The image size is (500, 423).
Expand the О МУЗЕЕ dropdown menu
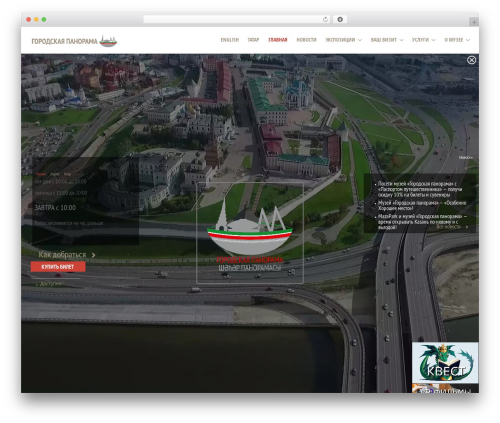457,40
